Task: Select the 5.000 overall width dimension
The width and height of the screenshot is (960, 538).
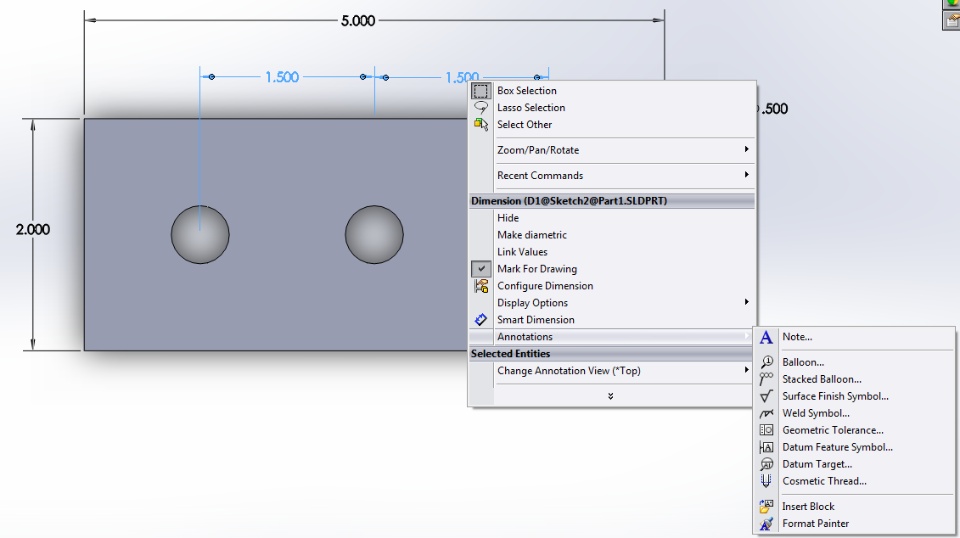Action: (x=358, y=21)
